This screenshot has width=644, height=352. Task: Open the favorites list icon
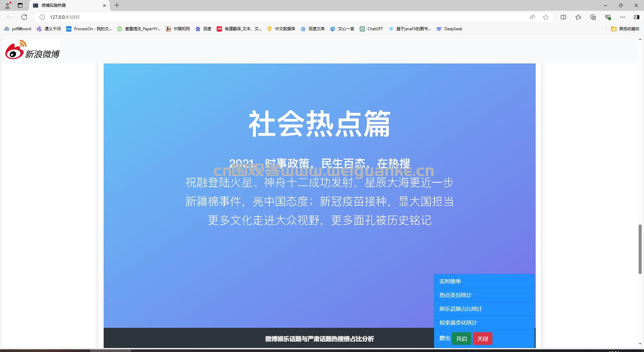pos(578,17)
